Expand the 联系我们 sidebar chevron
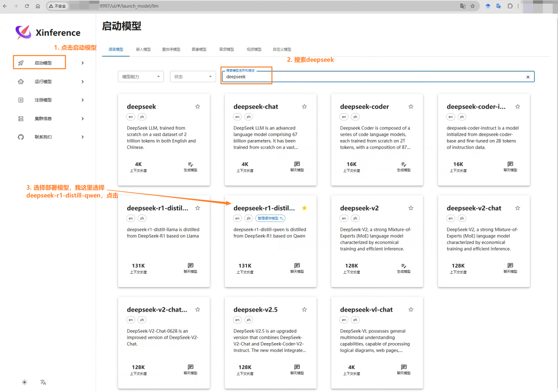This screenshot has height=392, width=558. click(x=83, y=137)
